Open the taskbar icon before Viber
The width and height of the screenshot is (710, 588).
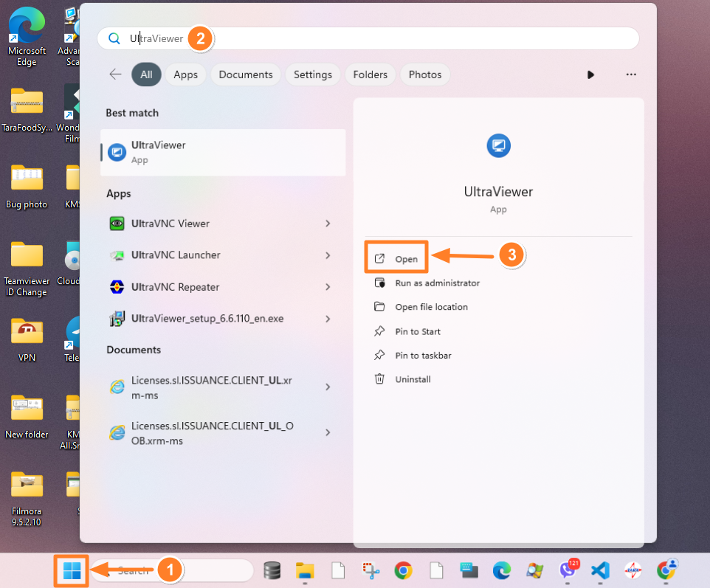535,570
